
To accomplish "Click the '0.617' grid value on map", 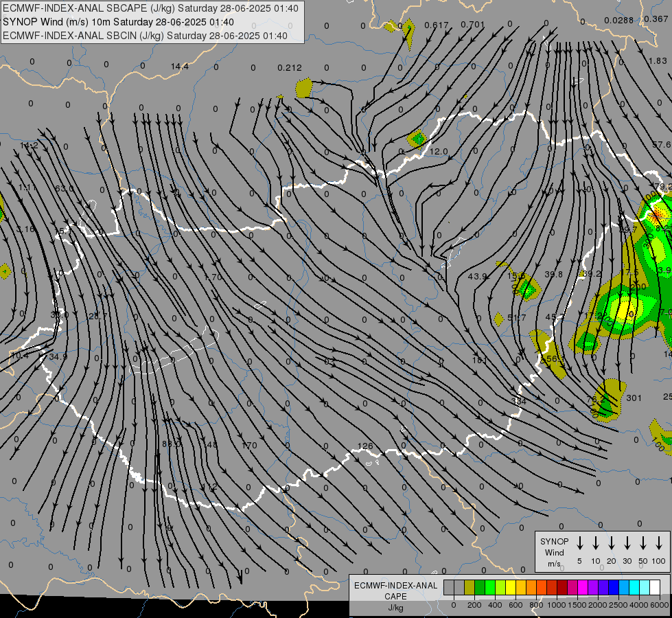I will tap(437, 25).
